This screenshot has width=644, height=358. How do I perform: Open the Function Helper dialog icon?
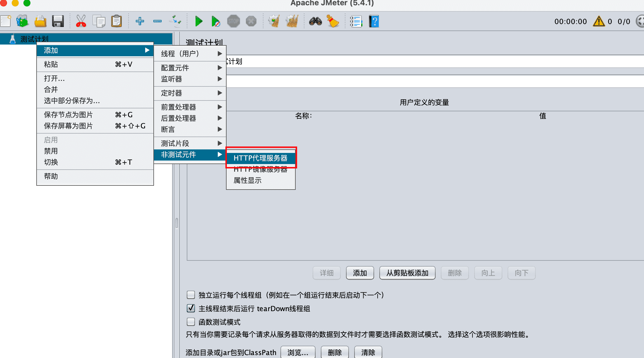pyautogui.click(x=356, y=21)
